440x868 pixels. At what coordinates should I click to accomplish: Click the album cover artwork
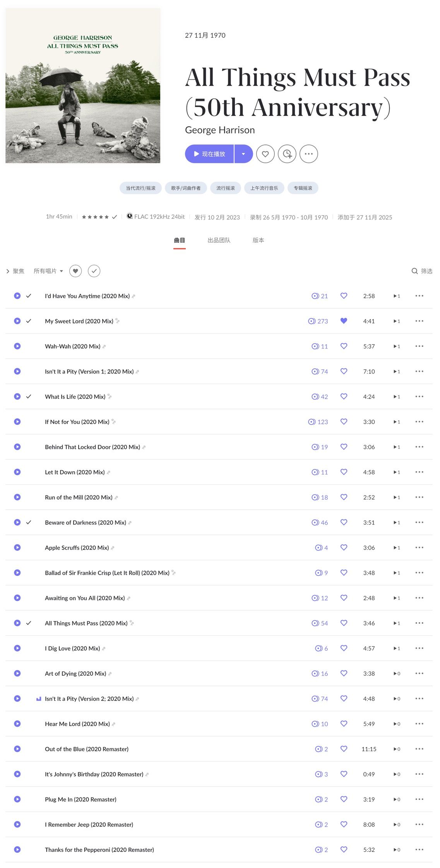(x=83, y=86)
